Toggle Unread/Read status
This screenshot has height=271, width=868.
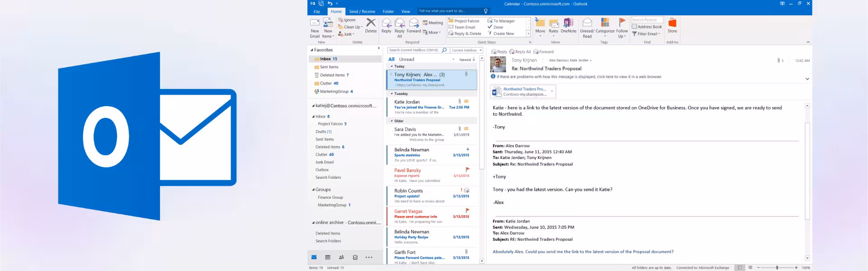[587, 28]
